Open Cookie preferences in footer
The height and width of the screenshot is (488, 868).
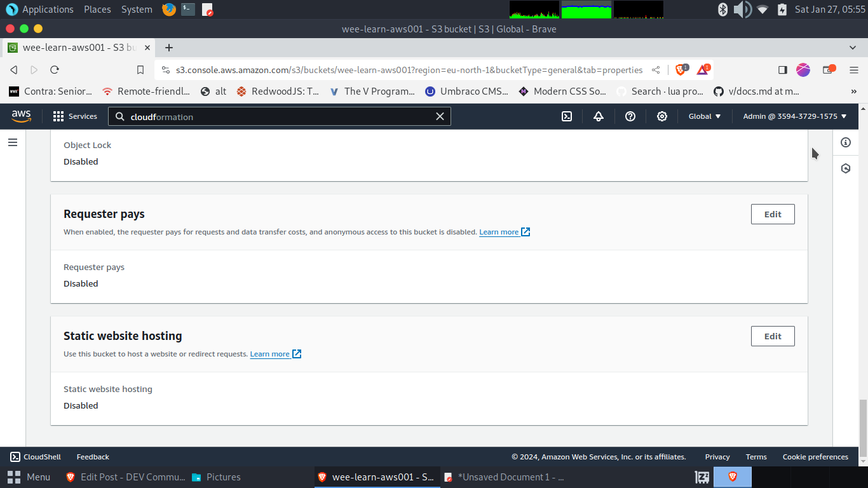[x=815, y=457]
